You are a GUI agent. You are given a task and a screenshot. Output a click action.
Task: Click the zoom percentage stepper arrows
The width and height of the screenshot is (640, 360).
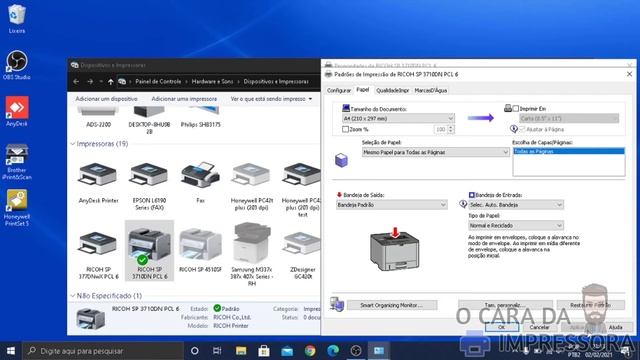[451, 129]
